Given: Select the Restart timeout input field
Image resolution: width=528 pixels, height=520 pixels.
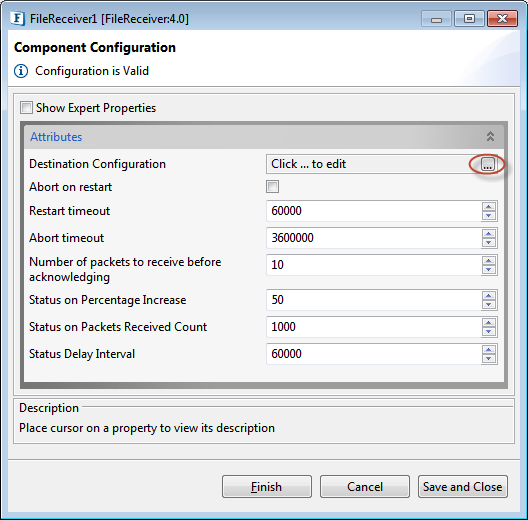Looking at the screenshot, I should pos(374,211).
